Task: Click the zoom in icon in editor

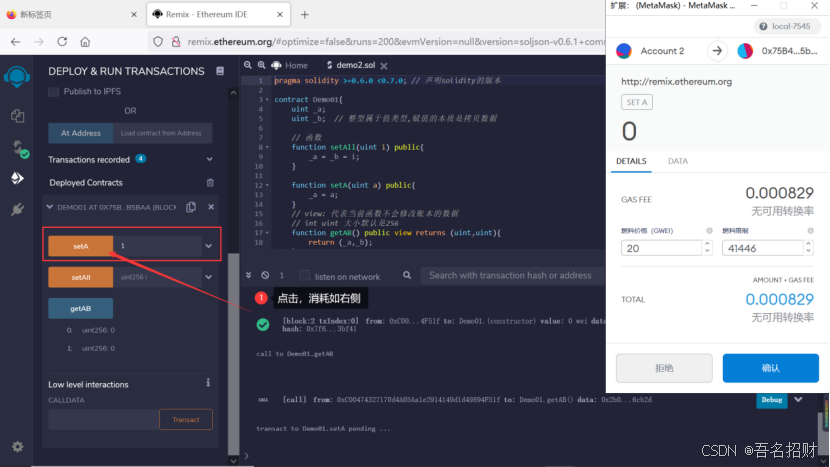Action: pos(261,65)
